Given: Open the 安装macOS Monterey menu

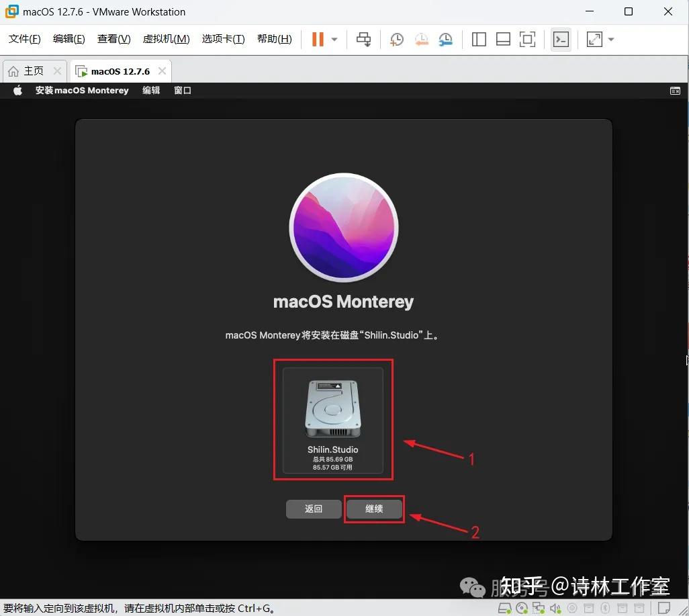Looking at the screenshot, I should click(82, 91).
